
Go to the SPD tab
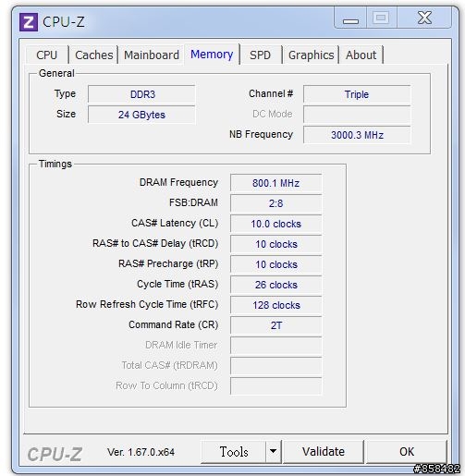260,55
